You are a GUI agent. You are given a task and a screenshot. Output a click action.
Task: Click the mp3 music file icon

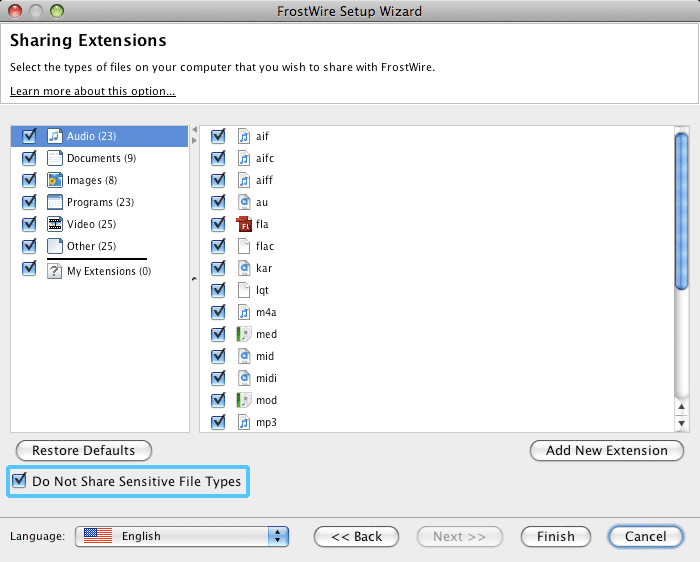coord(244,422)
